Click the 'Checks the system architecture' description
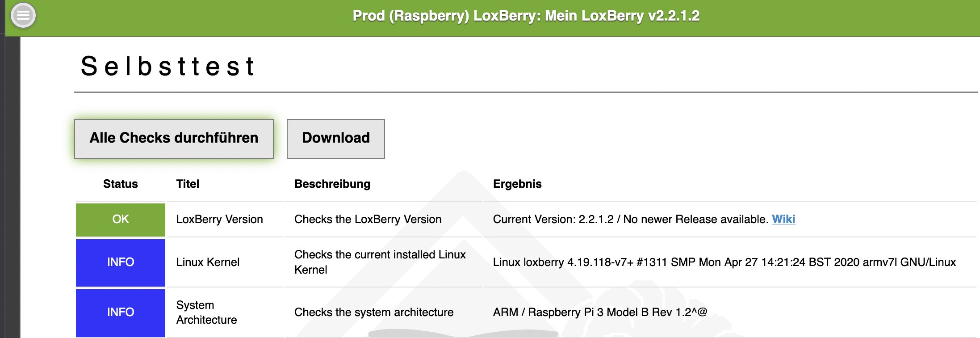 [374, 312]
